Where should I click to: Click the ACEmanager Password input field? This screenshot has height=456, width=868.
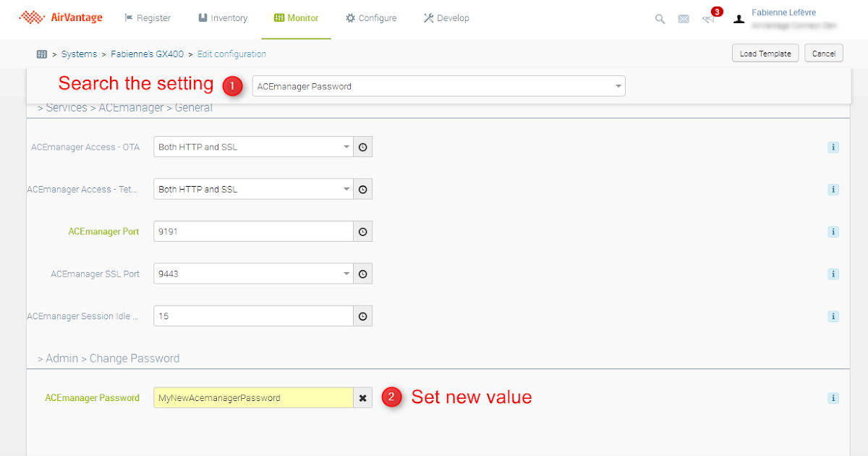coord(253,397)
